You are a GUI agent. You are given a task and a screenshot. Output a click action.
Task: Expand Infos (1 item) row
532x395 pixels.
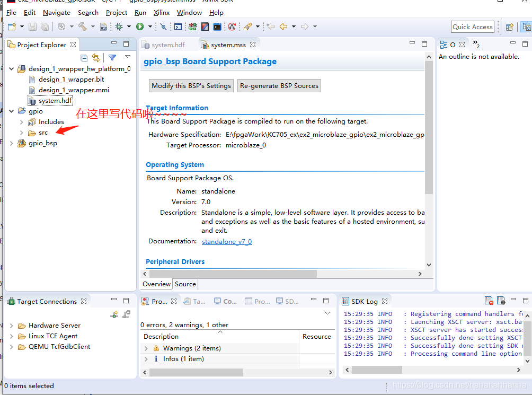coord(146,359)
